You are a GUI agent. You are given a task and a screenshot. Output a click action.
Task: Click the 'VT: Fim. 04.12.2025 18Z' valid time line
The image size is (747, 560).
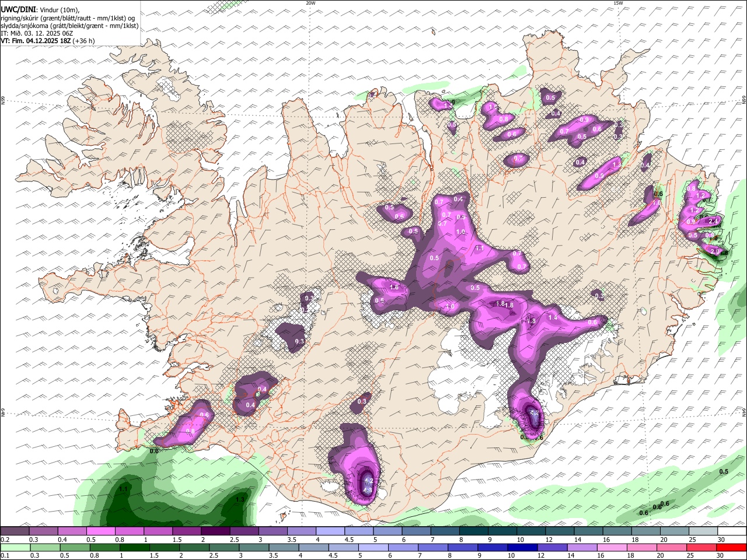[x=36, y=41]
